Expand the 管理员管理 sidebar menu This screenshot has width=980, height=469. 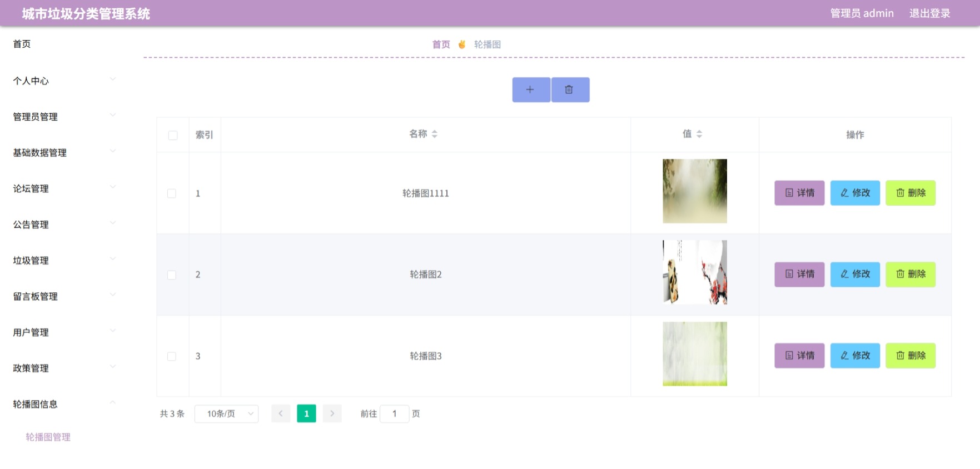point(64,117)
